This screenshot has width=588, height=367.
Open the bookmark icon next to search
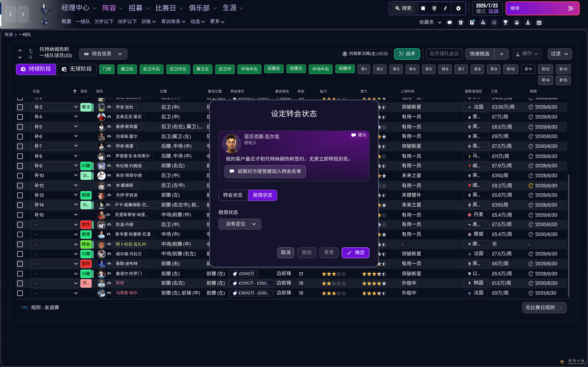[423, 8]
